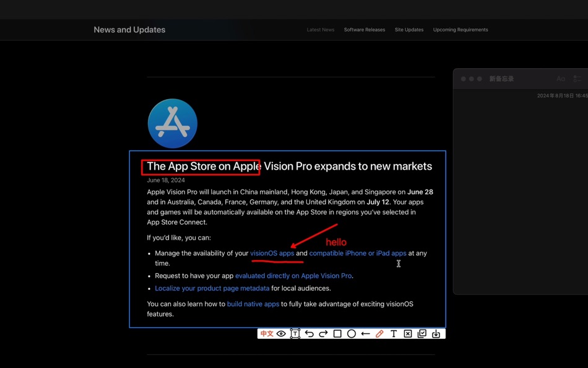Click the 新备忘录 title in Notes window

(x=501, y=79)
